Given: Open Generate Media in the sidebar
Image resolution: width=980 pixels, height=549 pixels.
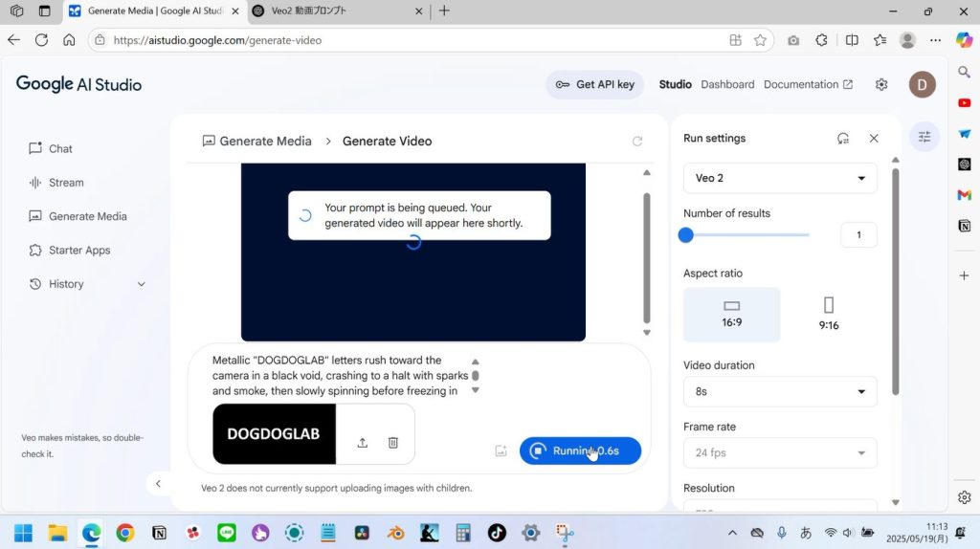Looking at the screenshot, I should pyautogui.click(x=87, y=216).
